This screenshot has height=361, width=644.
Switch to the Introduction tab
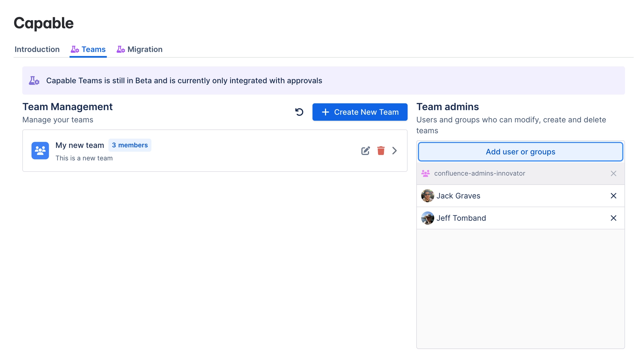(37, 49)
